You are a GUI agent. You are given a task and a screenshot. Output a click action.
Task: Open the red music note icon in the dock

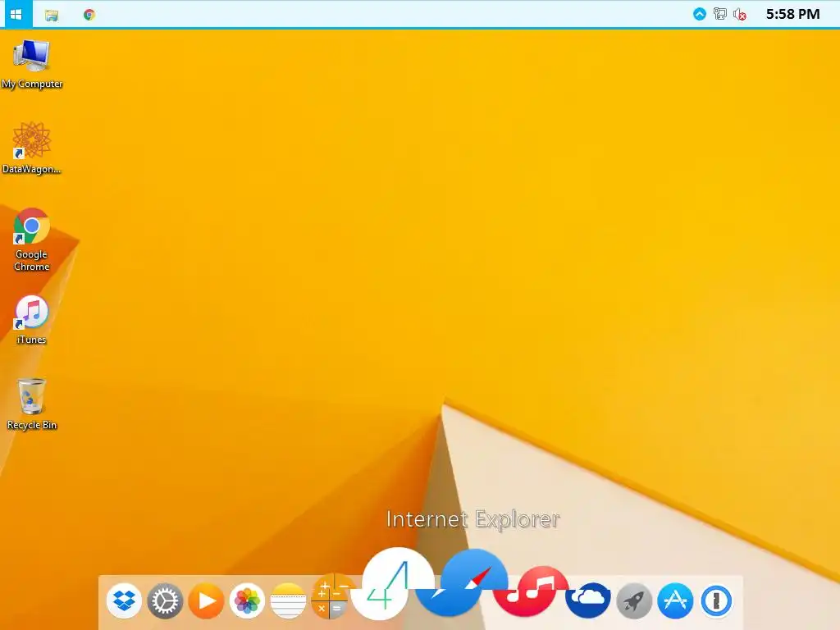point(531,591)
